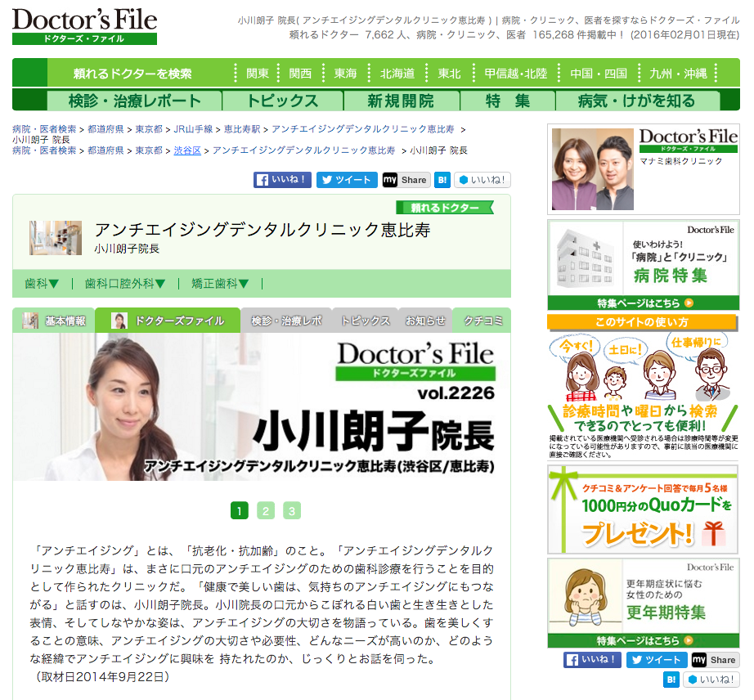Go to article page 3

pos(292,510)
